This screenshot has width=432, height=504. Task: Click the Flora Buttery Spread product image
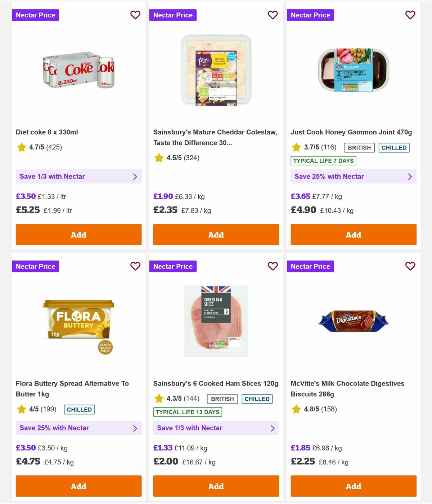[x=78, y=322]
